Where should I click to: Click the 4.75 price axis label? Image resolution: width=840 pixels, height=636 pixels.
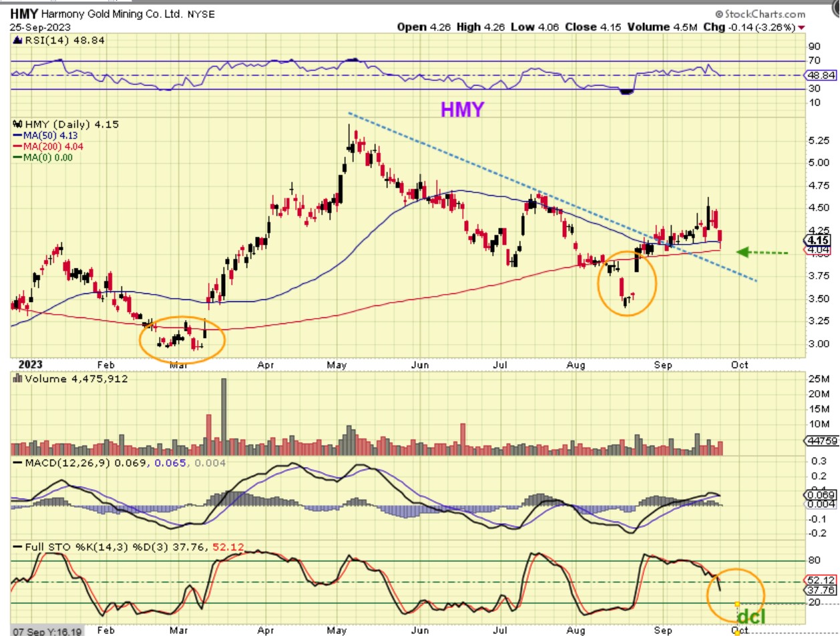coord(819,186)
